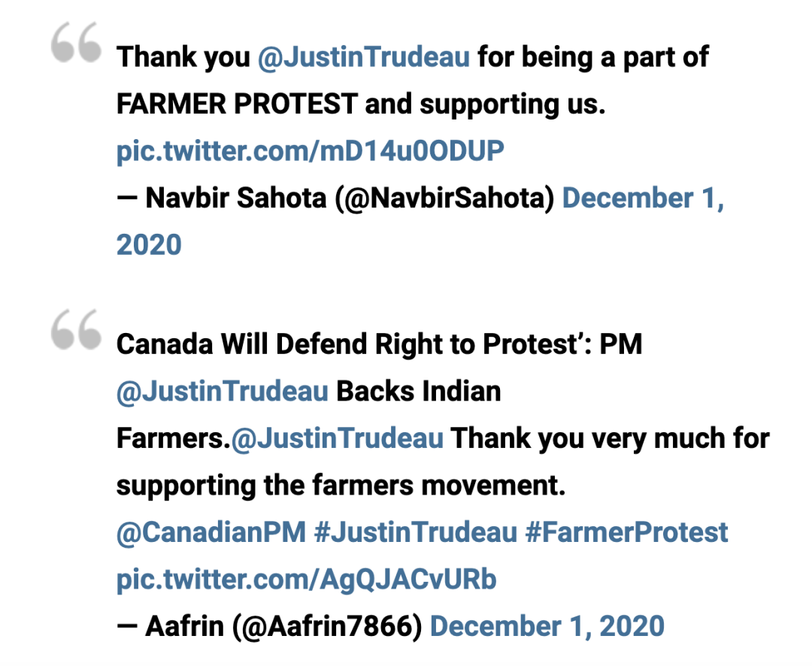Click the words 'for being a part of'
812x666 pixels.
[x=593, y=57]
